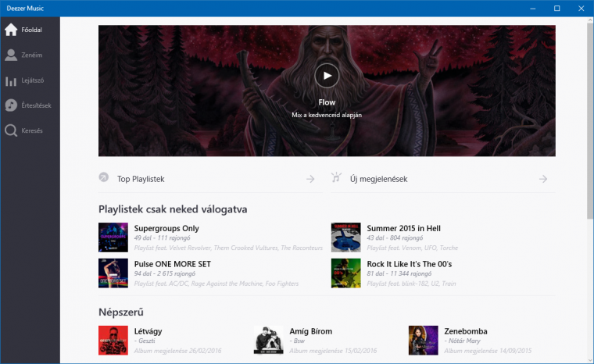The image size is (594, 364).
Task: Click 'Playlist feat. blink-182, U2, Train' text
Action: (411, 284)
